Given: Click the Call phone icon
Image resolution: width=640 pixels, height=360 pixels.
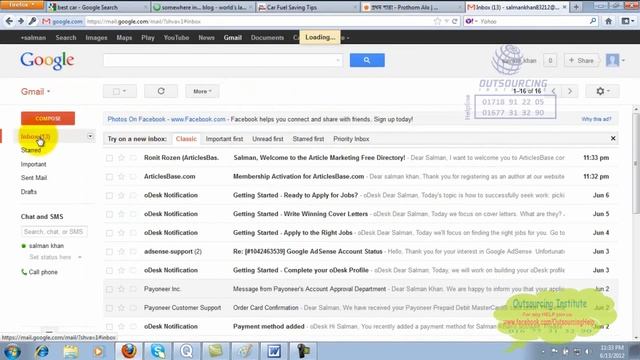Looking at the screenshot, I should tap(24, 272).
